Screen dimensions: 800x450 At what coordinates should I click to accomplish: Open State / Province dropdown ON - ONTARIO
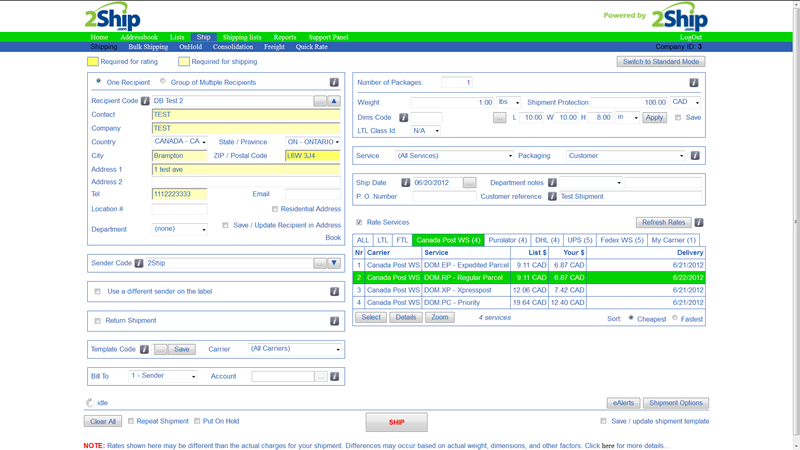313,142
